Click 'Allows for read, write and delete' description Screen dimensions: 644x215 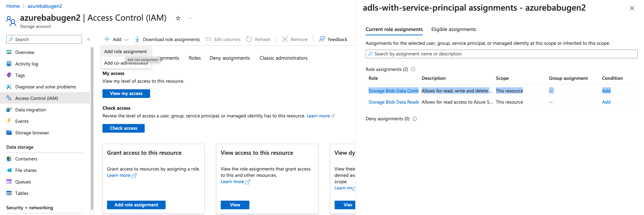point(457,91)
